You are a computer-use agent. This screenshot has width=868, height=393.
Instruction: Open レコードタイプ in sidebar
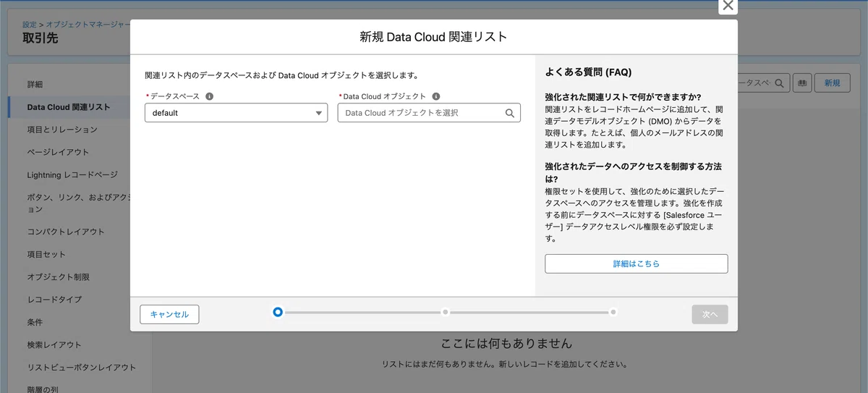[x=54, y=299]
